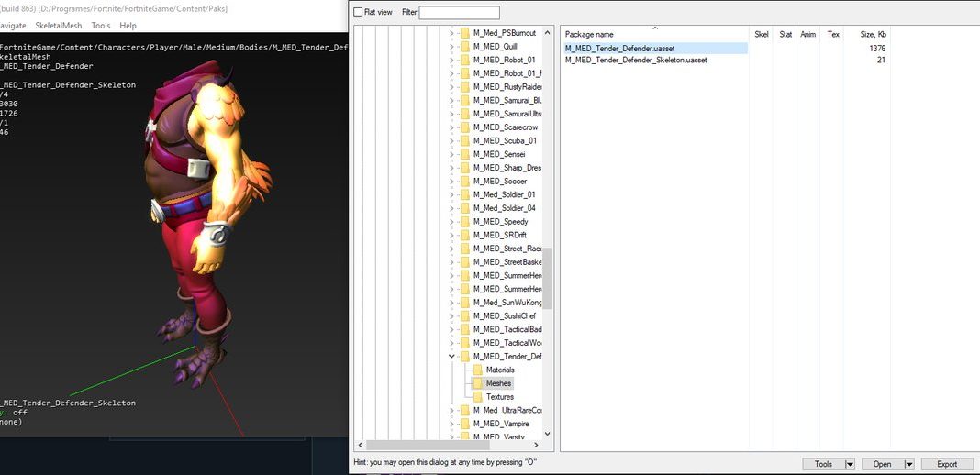Screen dimensions: 980x475
Task: Expand the M_MED_Scarecrow folder
Action: pyautogui.click(x=451, y=127)
